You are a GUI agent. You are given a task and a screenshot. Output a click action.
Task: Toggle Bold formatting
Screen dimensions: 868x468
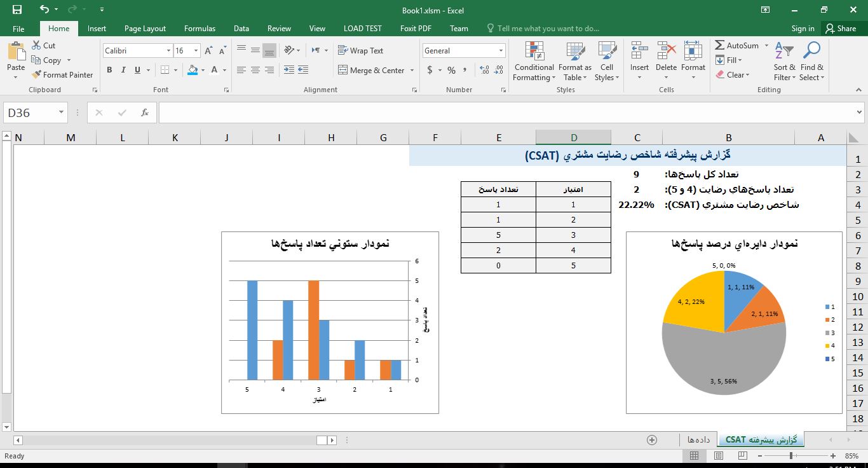click(x=109, y=70)
